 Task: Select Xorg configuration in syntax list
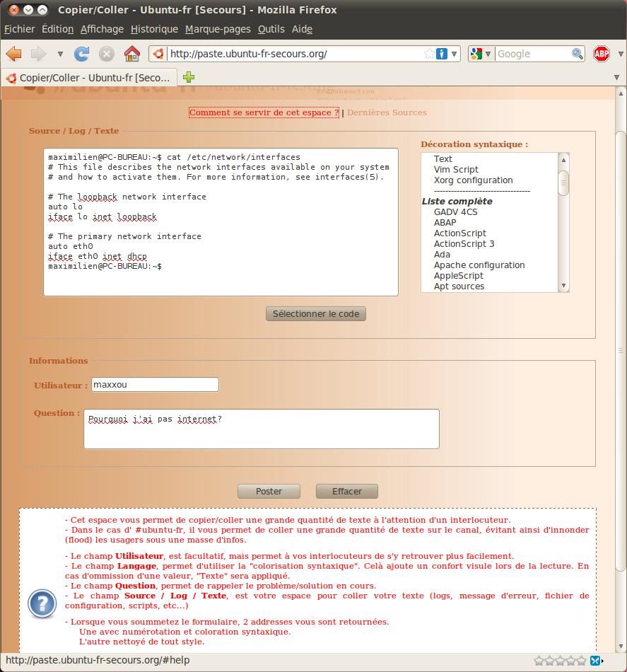(x=473, y=180)
